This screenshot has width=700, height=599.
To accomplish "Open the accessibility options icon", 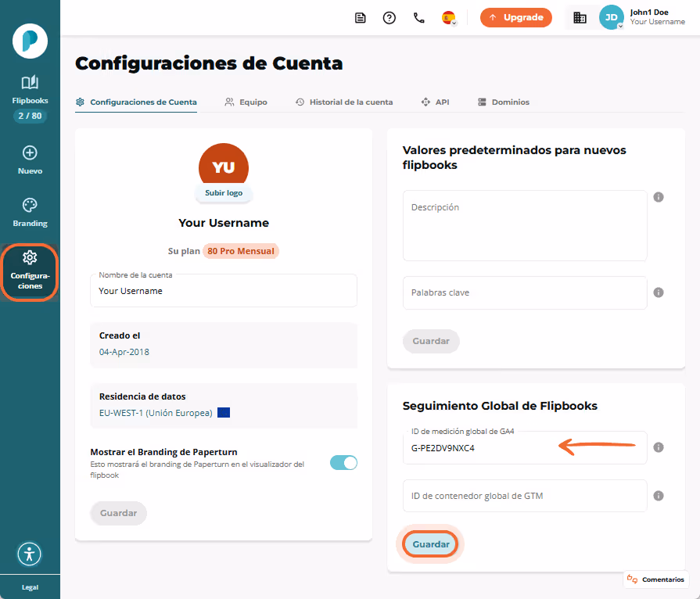I will pyautogui.click(x=30, y=554).
